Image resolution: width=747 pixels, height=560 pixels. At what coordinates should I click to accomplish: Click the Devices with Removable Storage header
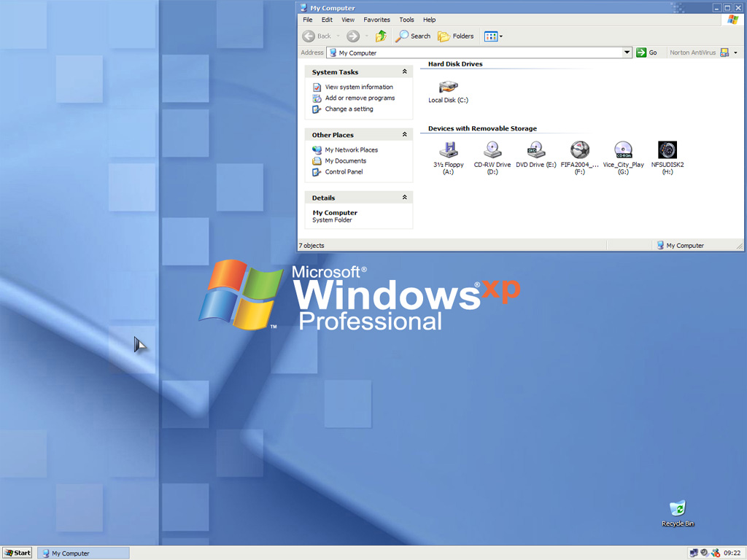482,128
